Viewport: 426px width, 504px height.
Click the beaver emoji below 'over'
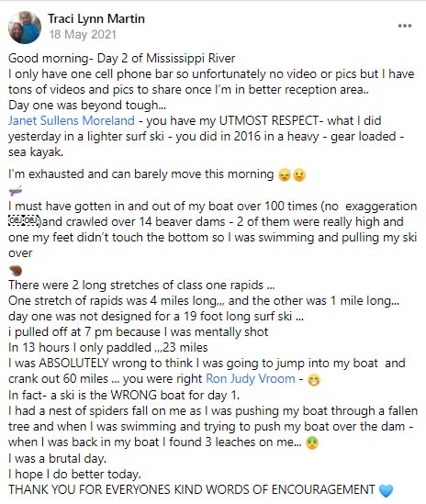point(16,270)
